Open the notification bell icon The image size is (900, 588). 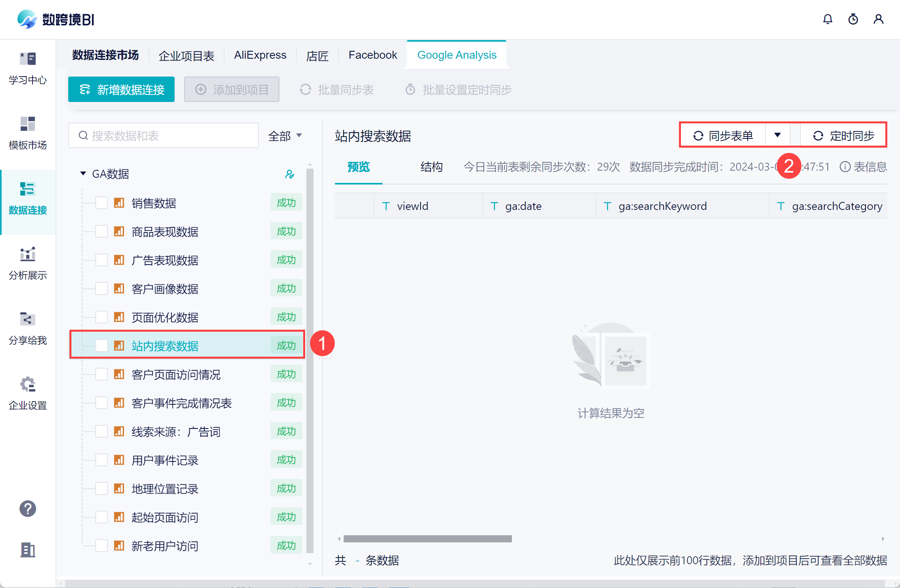(x=827, y=19)
